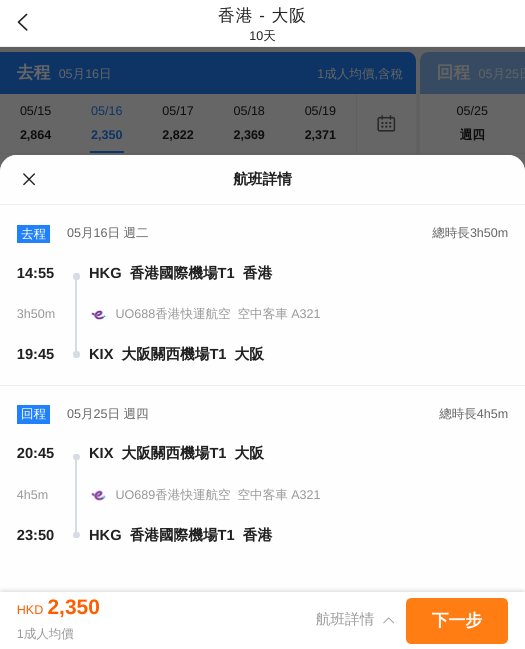Click the blue 回程 badge in details
The width and height of the screenshot is (525, 649).
click(x=34, y=414)
